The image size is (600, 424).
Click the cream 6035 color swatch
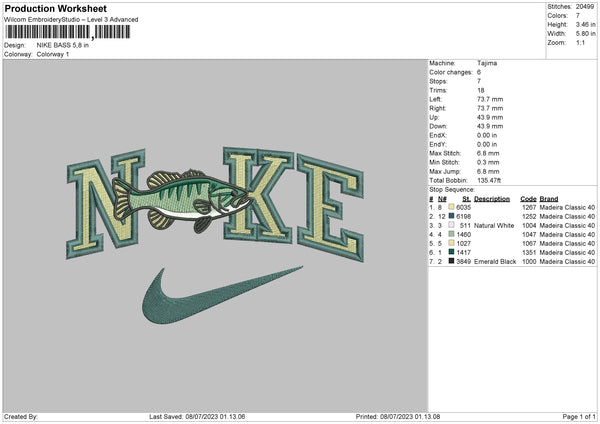coord(451,207)
